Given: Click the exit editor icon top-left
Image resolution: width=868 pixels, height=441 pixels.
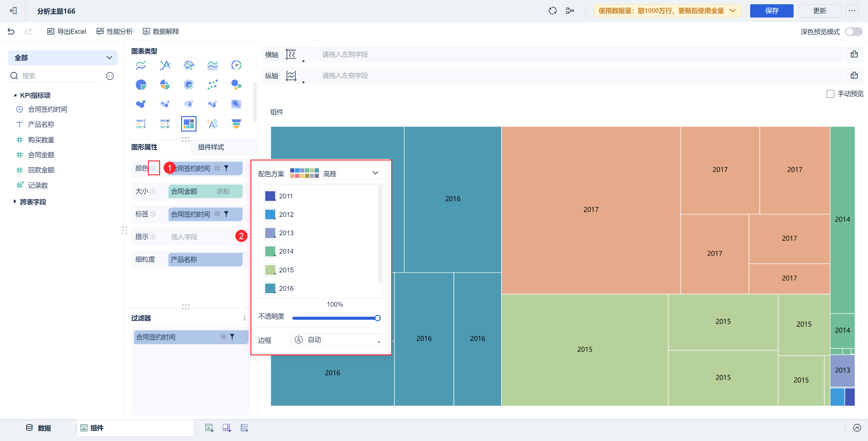Looking at the screenshot, I should click(x=13, y=11).
